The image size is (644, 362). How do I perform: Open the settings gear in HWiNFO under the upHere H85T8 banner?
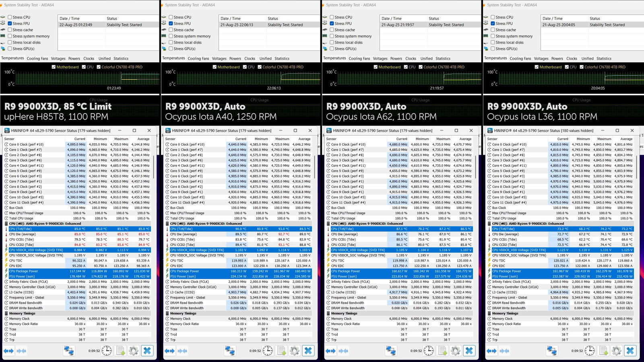(134, 351)
